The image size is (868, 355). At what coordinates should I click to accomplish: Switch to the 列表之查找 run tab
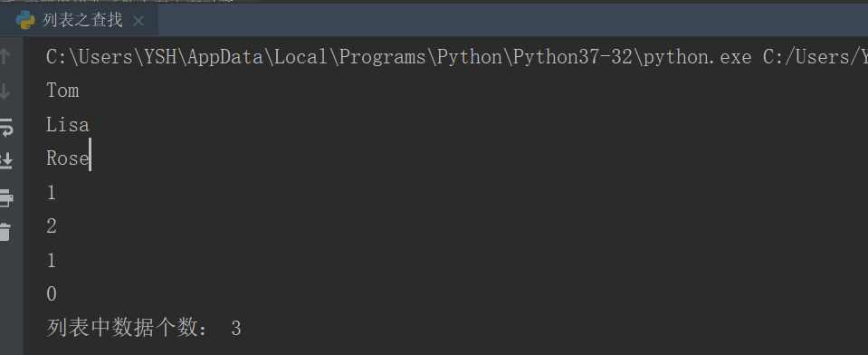(x=82, y=21)
